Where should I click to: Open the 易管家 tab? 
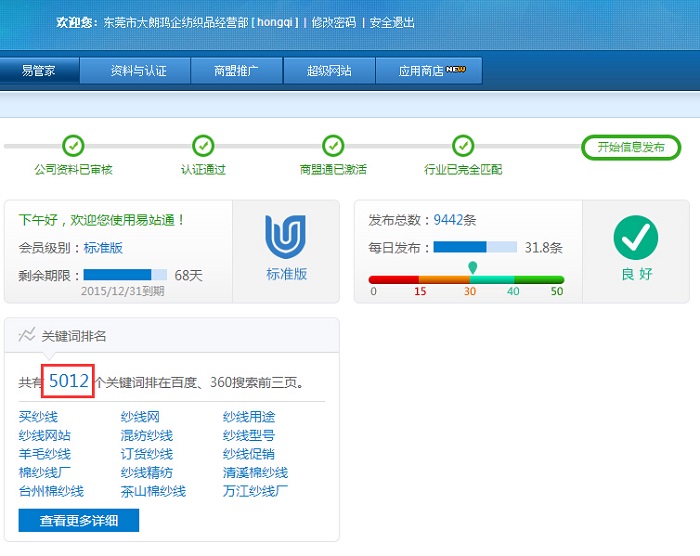point(39,71)
